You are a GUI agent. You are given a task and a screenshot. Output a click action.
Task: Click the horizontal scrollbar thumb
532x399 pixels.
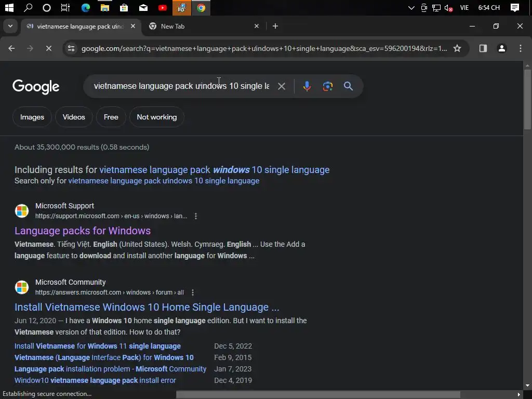click(x=318, y=395)
